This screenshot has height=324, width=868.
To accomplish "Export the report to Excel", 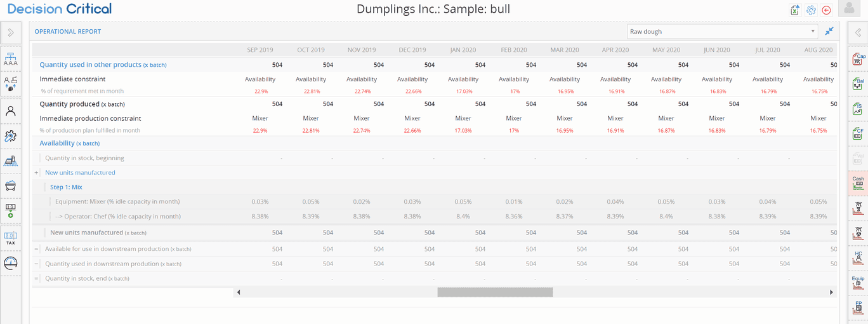I will [x=795, y=10].
